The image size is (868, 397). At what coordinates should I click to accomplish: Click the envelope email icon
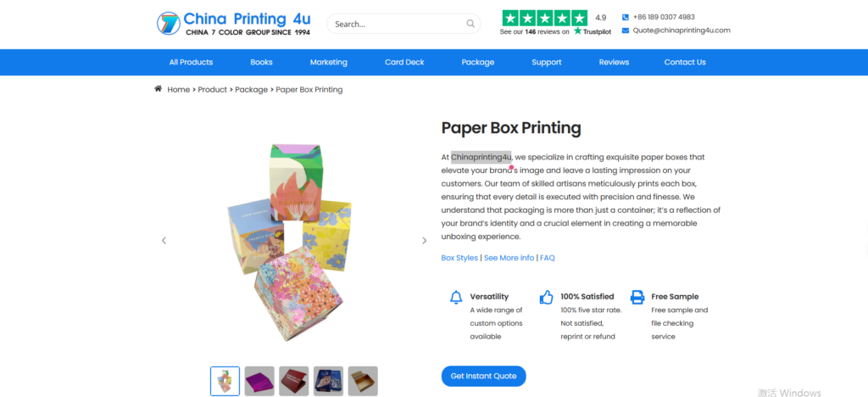pos(625,31)
